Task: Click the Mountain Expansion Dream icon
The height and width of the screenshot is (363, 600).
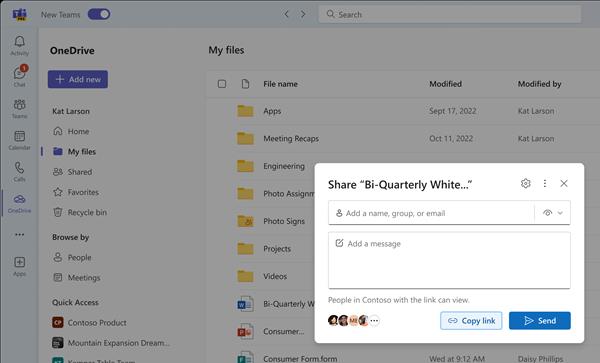Action: (58, 343)
